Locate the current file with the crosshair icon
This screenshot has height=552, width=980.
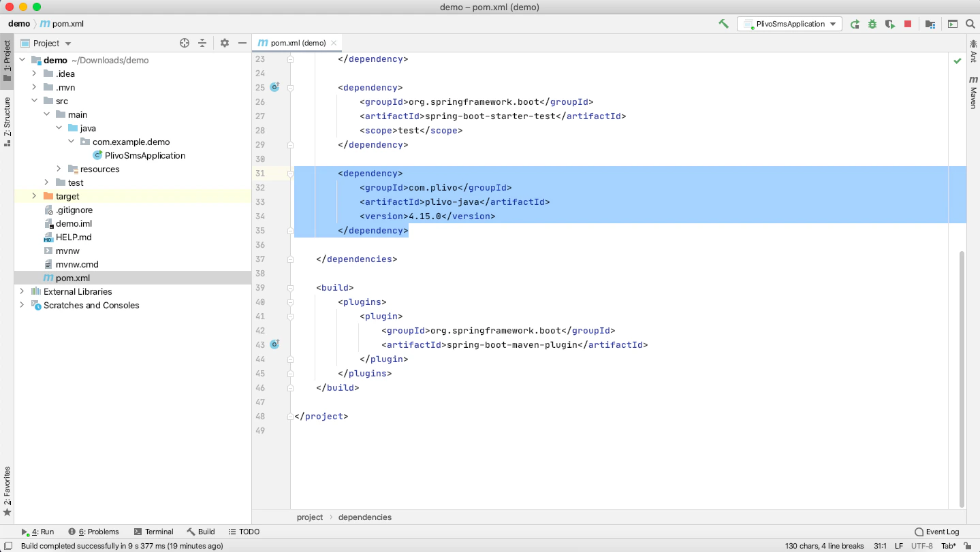[184, 43]
